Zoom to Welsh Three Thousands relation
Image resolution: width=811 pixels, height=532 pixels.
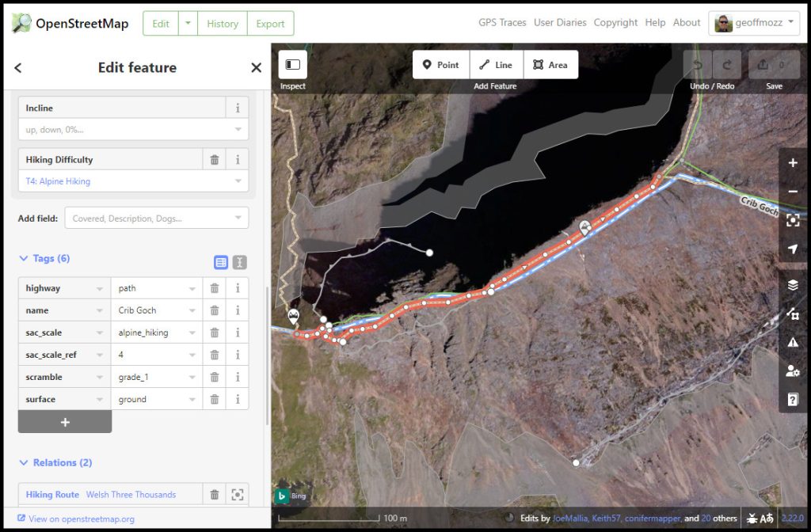[x=238, y=495]
